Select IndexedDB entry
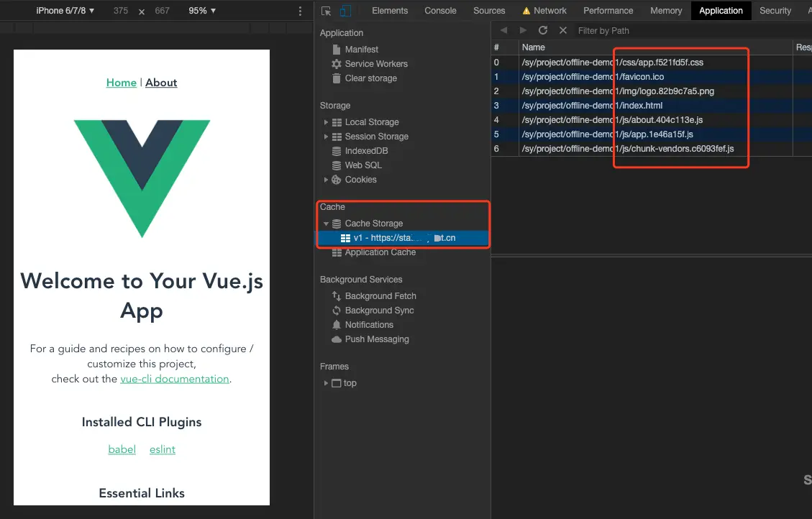The width and height of the screenshot is (812, 519). click(x=366, y=151)
